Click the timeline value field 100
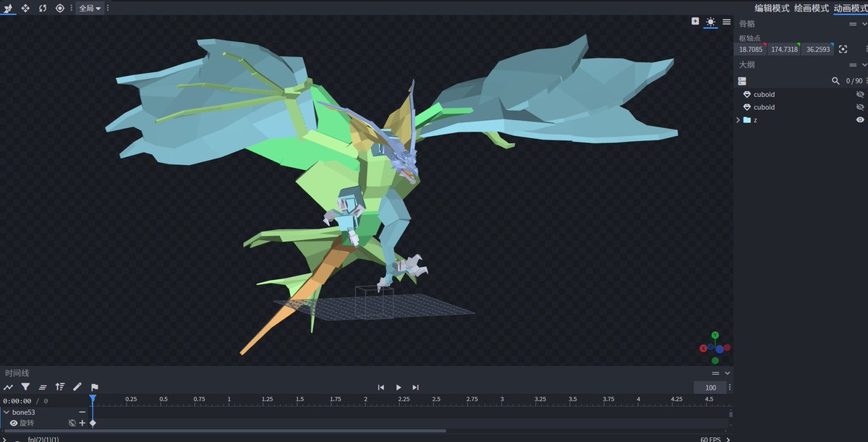 (710, 388)
